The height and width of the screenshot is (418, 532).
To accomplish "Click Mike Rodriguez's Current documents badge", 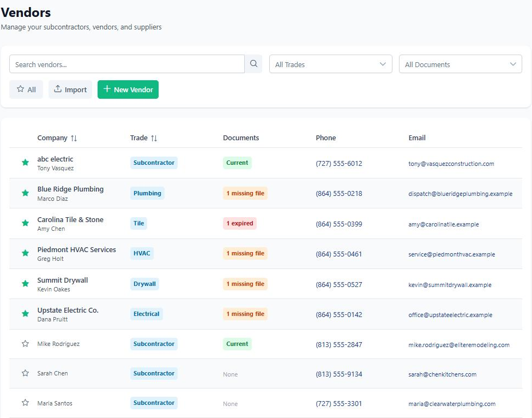I will 237,344.
